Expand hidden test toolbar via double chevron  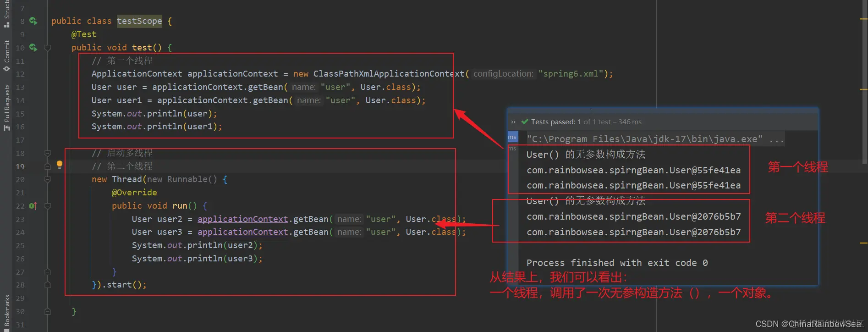(513, 122)
